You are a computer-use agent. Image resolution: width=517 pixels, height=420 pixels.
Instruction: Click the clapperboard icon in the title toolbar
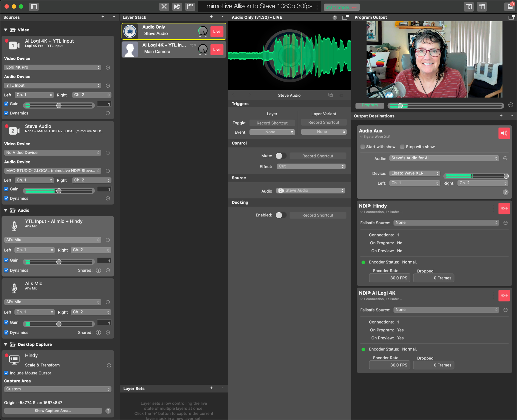tap(190, 6)
